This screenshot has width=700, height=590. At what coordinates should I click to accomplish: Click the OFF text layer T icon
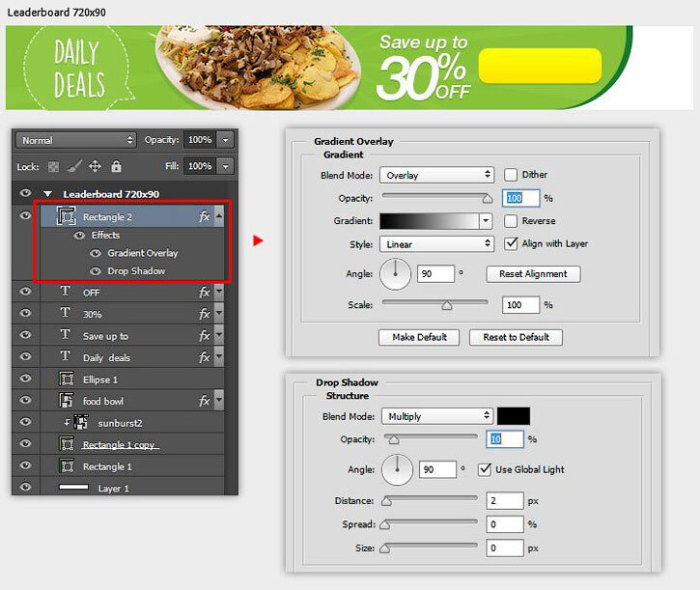coord(66,292)
